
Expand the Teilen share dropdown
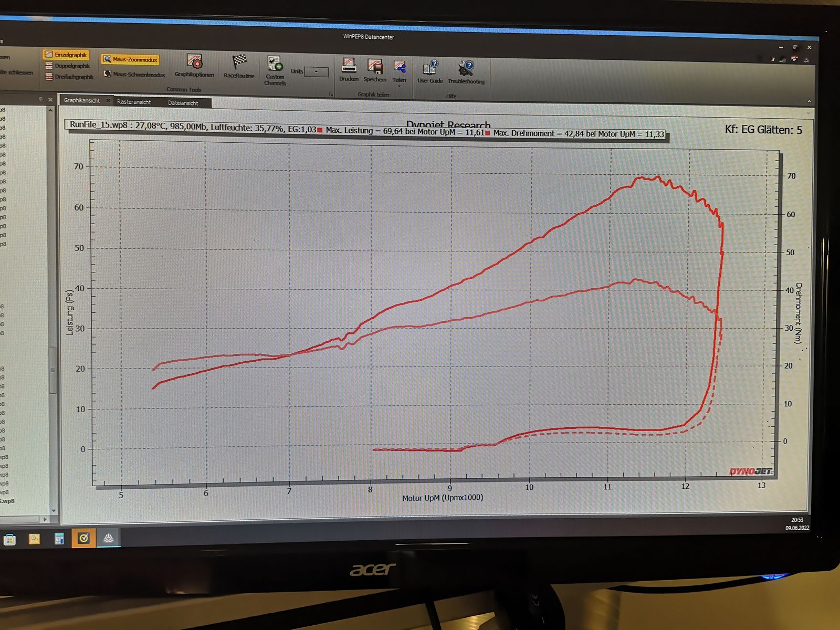point(400,86)
